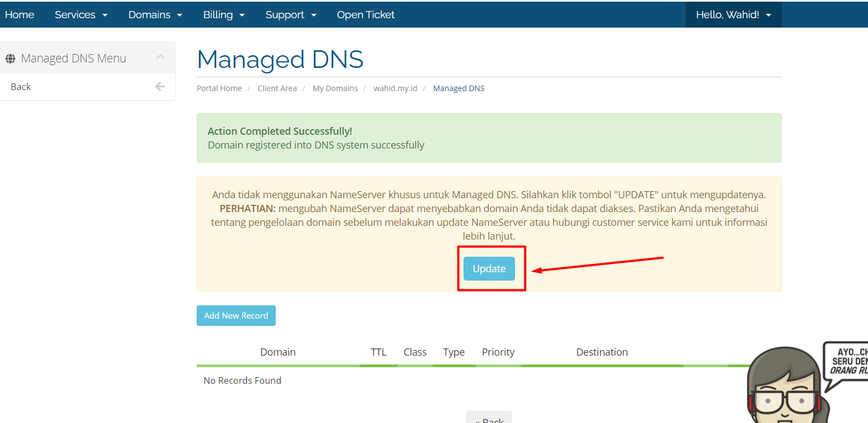The width and height of the screenshot is (868, 423).
Task: Click the Add New Record button
Action: point(236,316)
